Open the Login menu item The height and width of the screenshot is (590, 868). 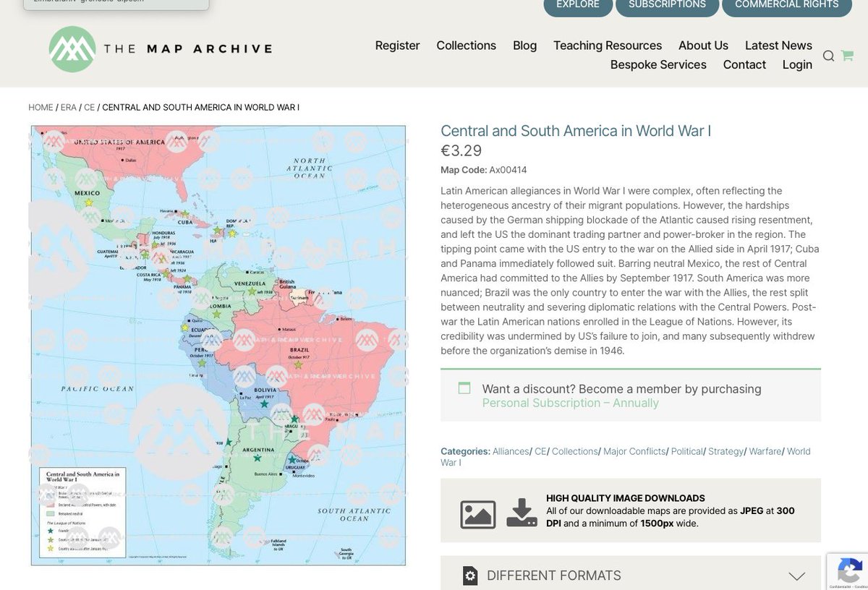pyautogui.click(x=797, y=64)
